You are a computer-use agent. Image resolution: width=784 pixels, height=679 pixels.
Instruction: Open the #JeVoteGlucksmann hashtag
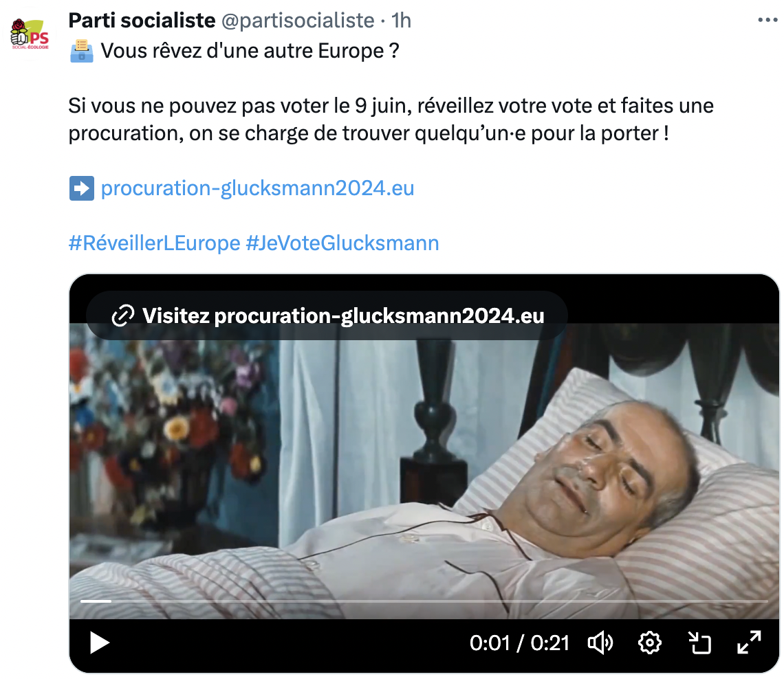pos(342,243)
